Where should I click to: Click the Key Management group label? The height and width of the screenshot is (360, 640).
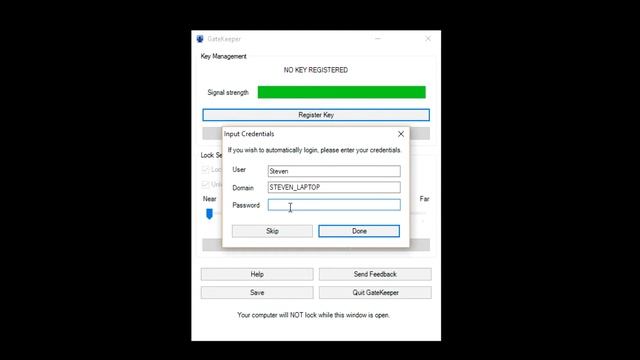(x=224, y=56)
